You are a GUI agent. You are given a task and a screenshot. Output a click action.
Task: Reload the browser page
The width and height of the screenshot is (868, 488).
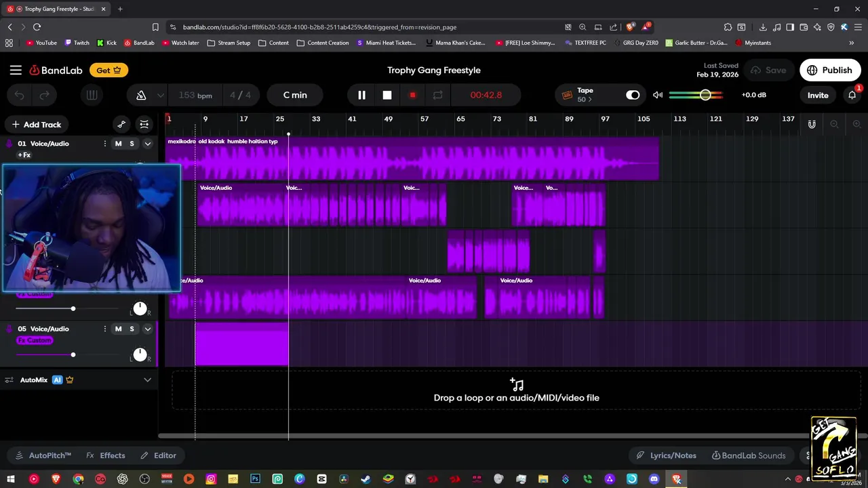pos(37,27)
